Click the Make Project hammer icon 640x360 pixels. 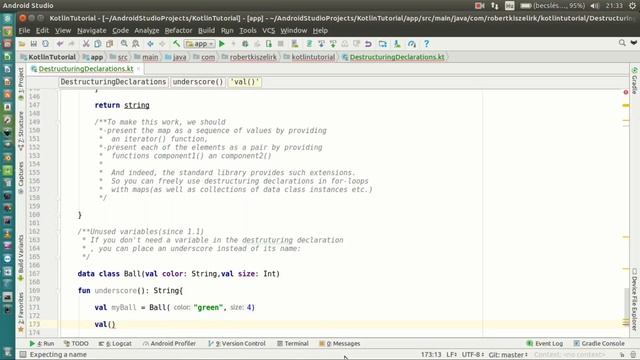click(176, 44)
